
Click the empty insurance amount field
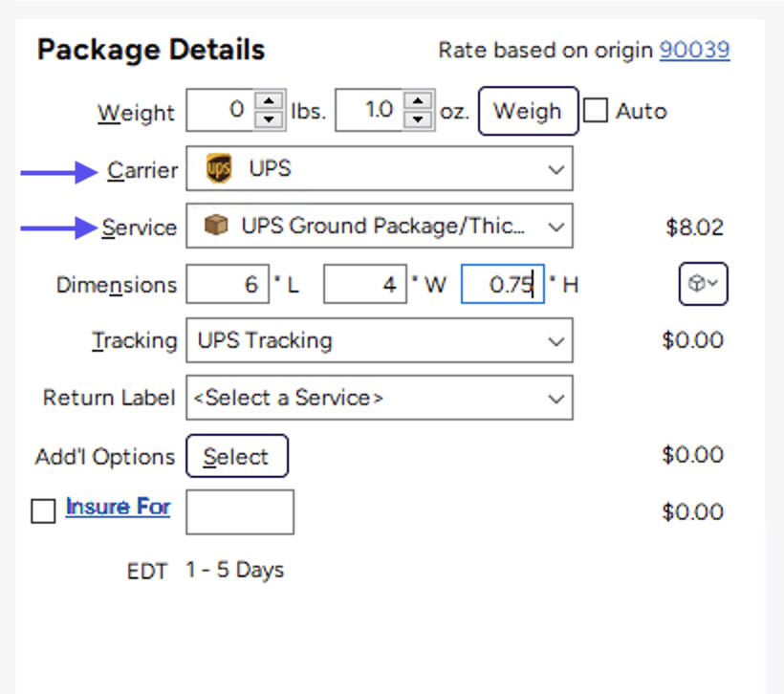[239, 511]
